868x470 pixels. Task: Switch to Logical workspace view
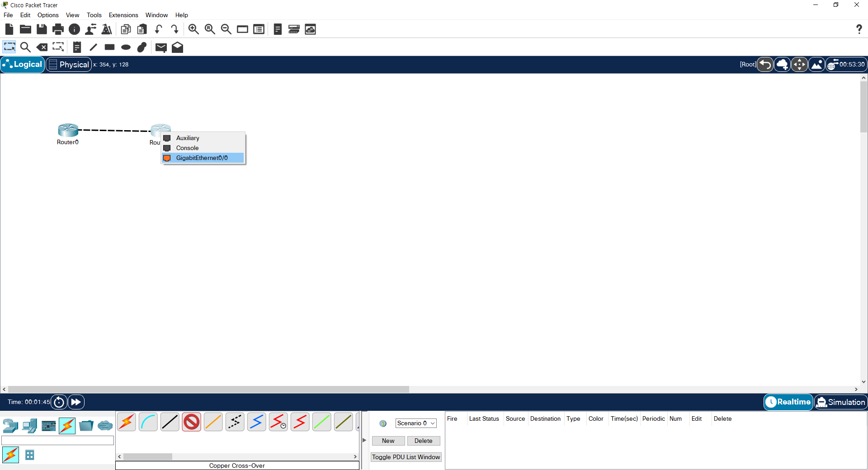pos(23,65)
